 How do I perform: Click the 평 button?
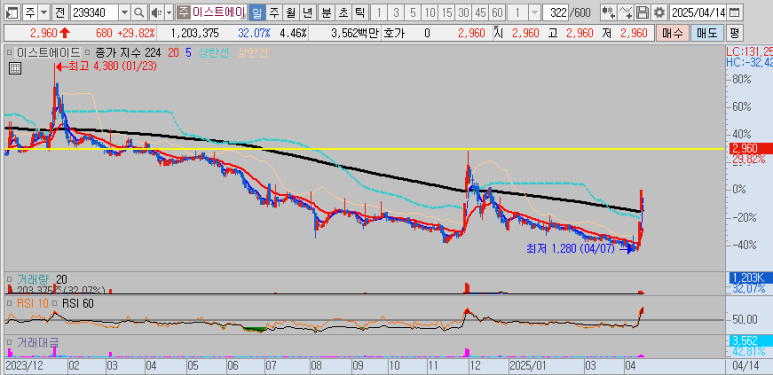point(735,34)
